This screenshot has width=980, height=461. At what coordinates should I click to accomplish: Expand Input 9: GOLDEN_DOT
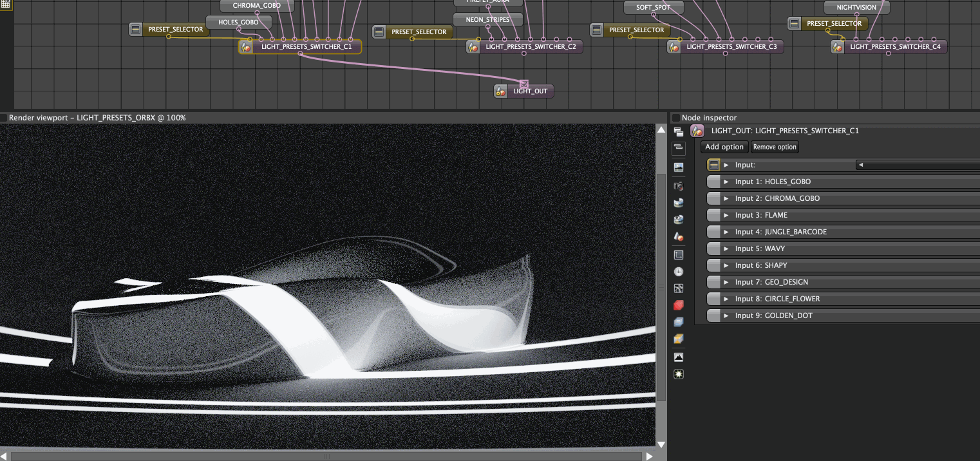point(727,316)
